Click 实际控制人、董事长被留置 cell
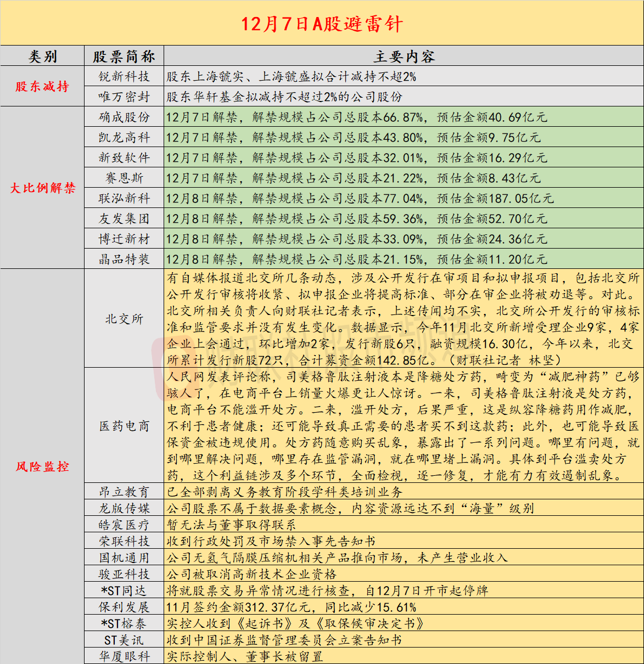This screenshot has height=664, width=644. (x=404, y=656)
